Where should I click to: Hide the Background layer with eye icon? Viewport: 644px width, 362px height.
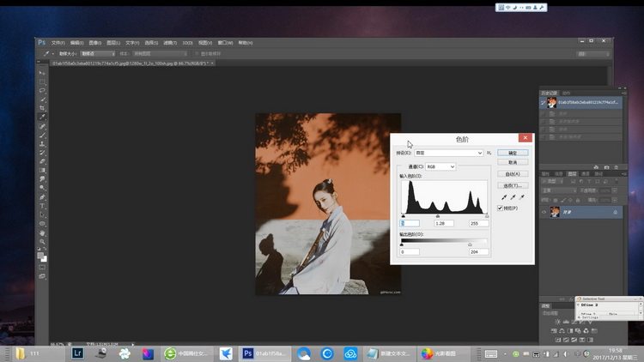point(544,212)
